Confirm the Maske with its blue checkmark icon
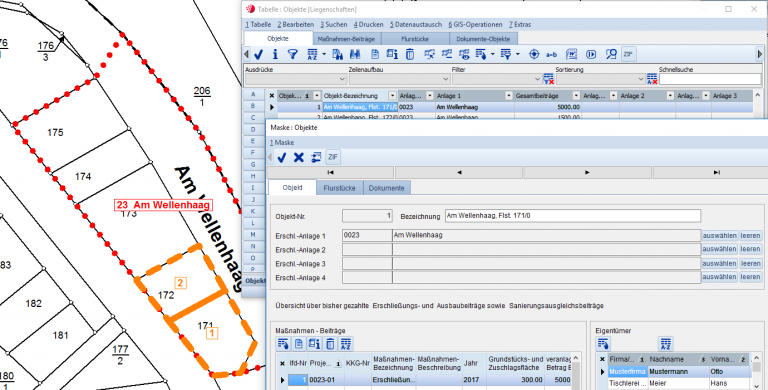768x390 pixels. (x=282, y=157)
